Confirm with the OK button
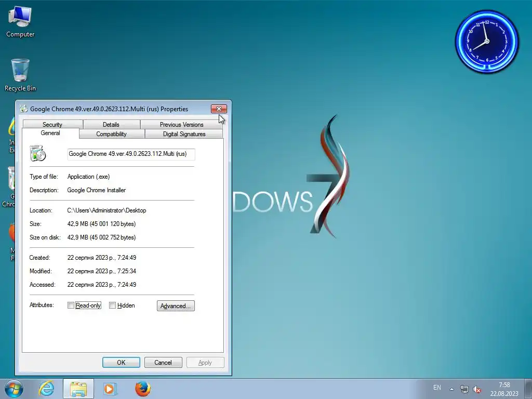This screenshot has height=399, width=532. tap(121, 362)
